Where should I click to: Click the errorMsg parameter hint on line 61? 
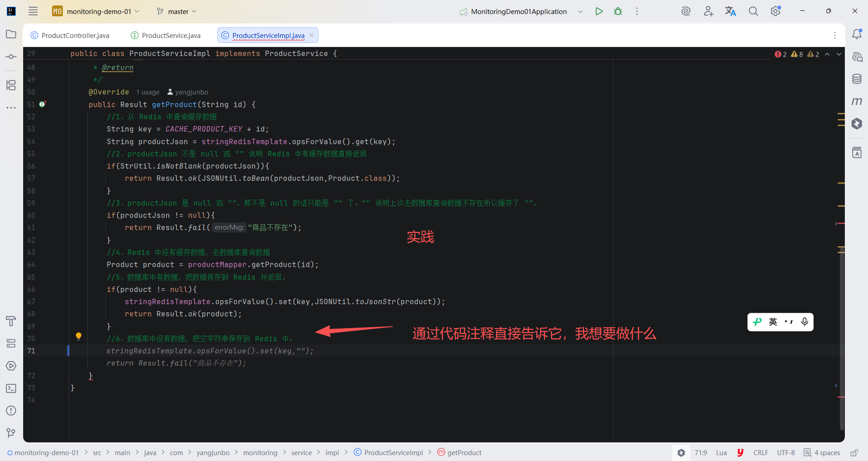tap(229, 227)
